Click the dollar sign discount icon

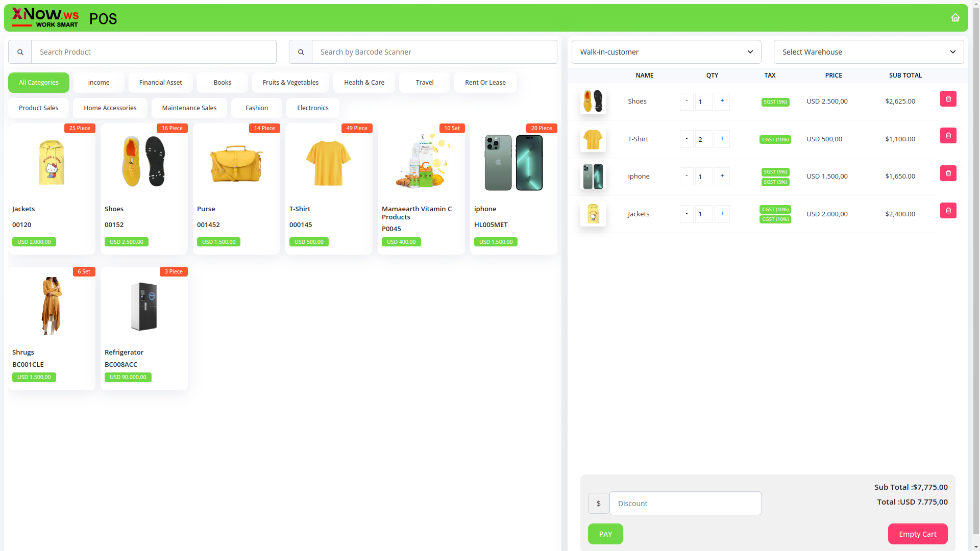(x=598, y=504)
